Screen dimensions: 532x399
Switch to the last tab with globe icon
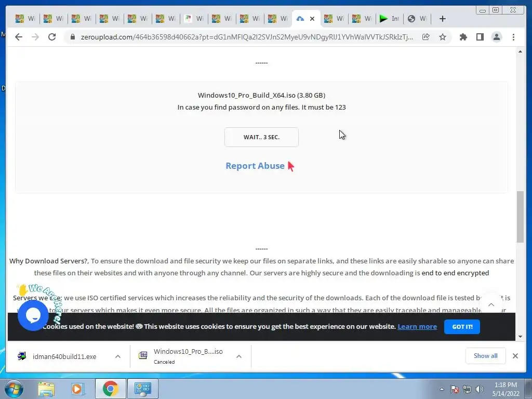417,19
